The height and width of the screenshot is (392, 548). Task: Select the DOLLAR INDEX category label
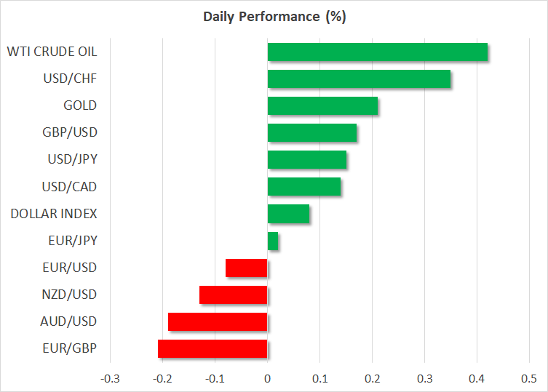(54, 214)
